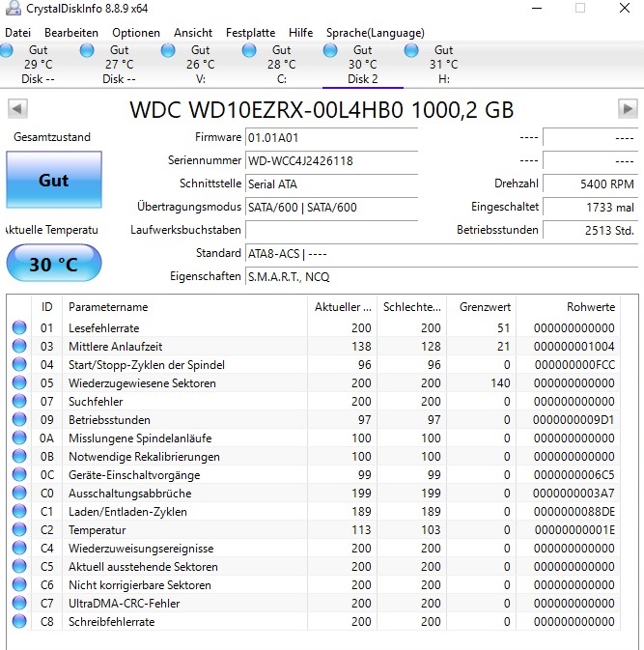Select the Disk -- tab at 27 °C

click(120, 65)
